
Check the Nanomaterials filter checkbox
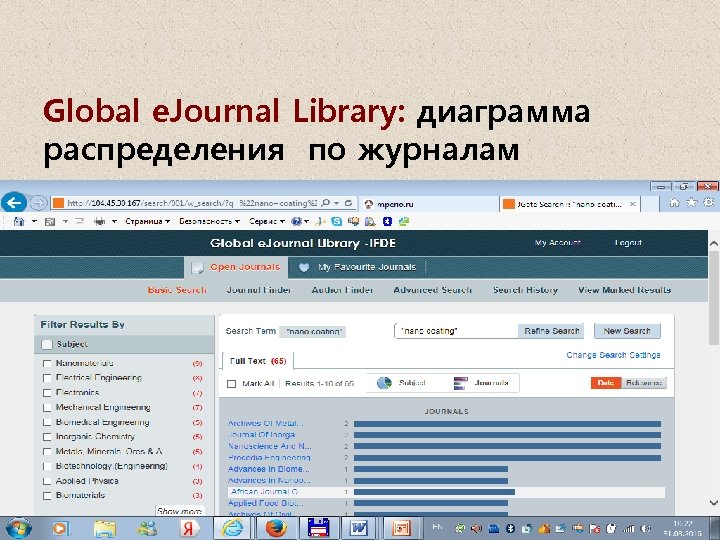tap(47, 364)
